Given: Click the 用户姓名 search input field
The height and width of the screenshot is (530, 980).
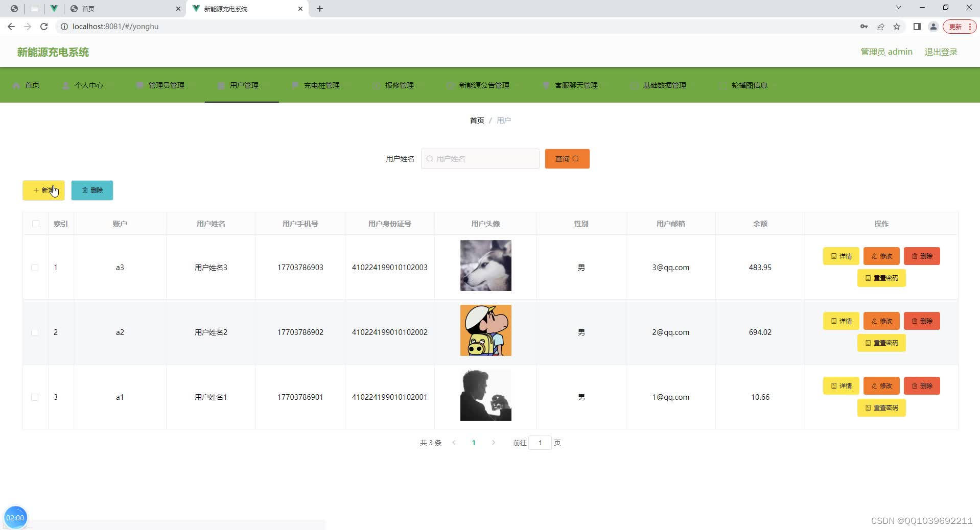Looking at the screenshot, I should [480, 159].
